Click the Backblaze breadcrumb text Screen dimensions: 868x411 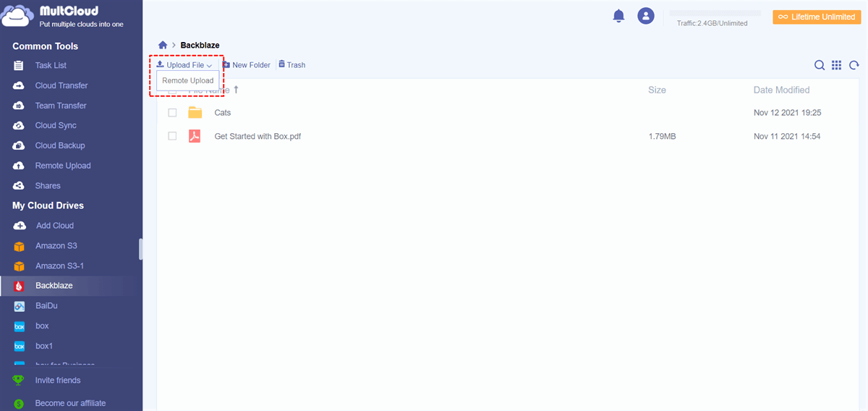(x=200, y=46)
